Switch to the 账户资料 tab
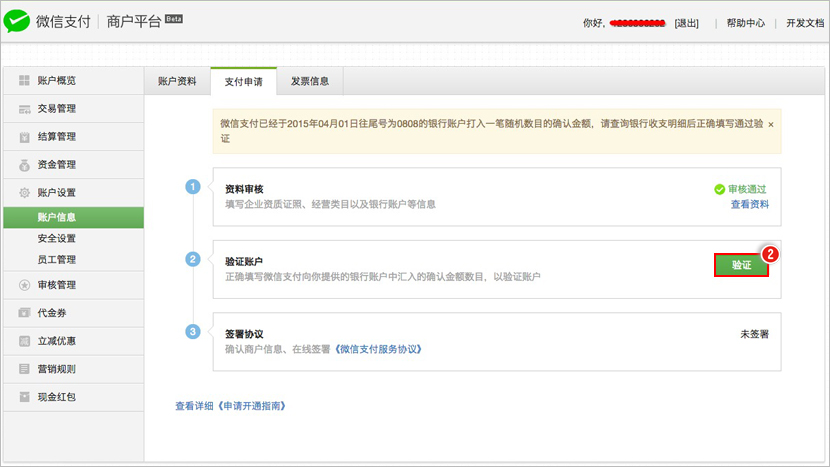This screenshot has height=467, width=830. [177, 82]
